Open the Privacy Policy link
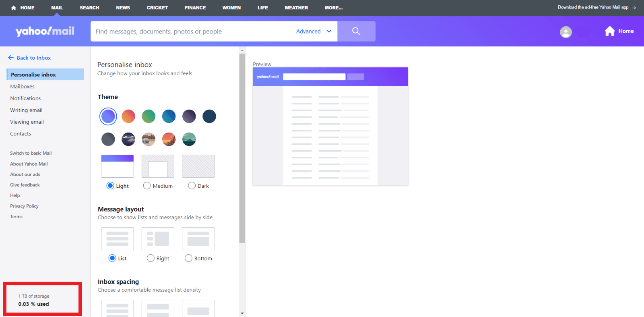 24,206
